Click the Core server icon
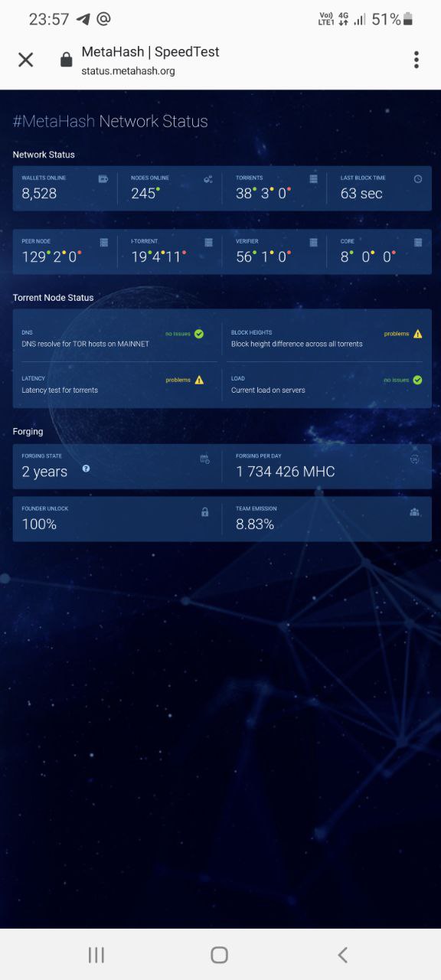Screen dimensions: 441x980 coord(418,242)
